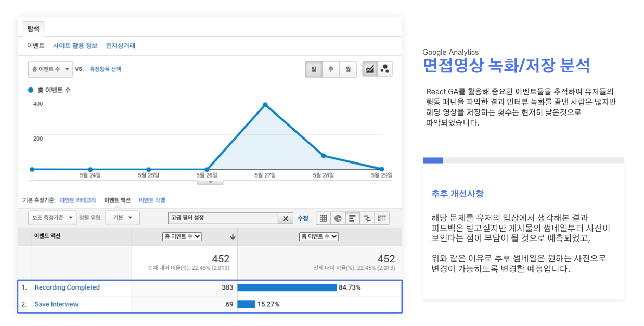This screenshot has height=326, width=644.
Task: Choose 이벤트 액션 dimension
Action: 118,200
